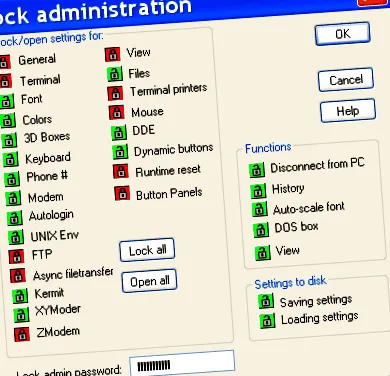Screen dimensions: 390x376
Task: Click the 'Async filetransfer' label
Action: point(73,274)
